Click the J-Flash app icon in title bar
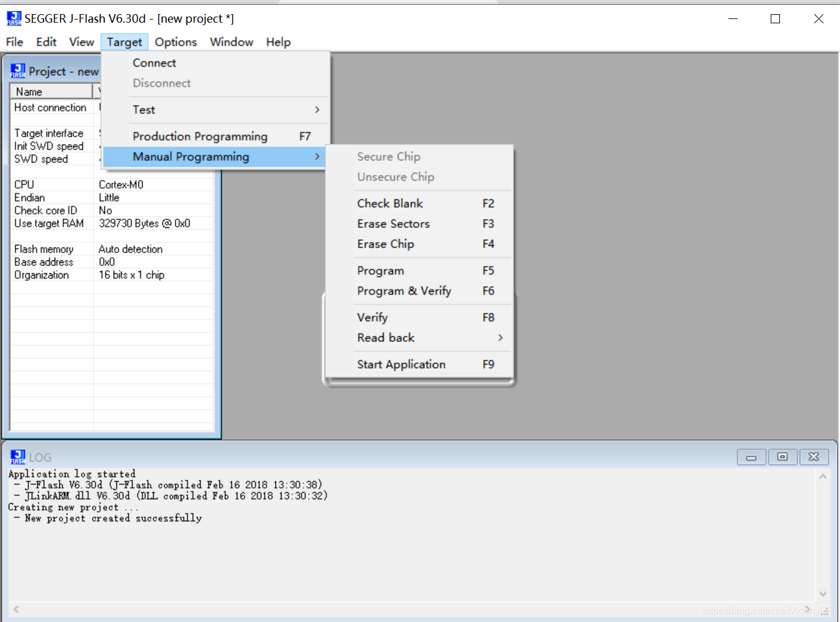Screen dimensions: 840x622 (x=14, y=18)
